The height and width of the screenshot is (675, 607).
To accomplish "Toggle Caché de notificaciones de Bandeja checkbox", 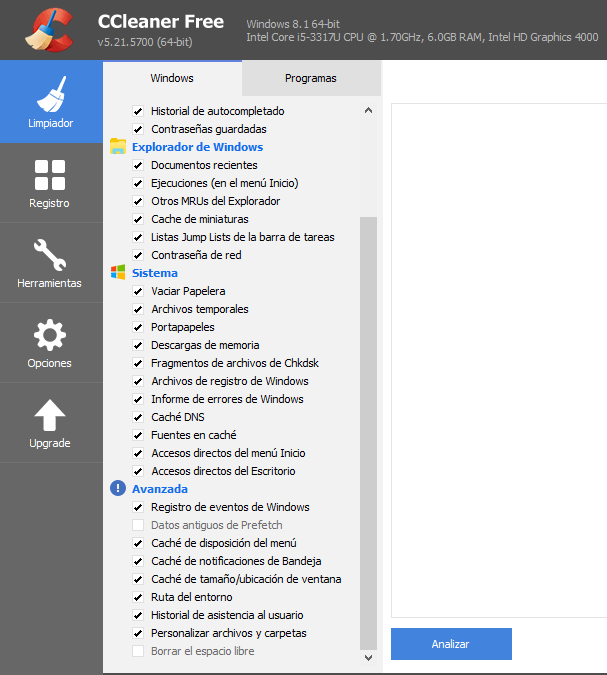I will tap(138, 561).
